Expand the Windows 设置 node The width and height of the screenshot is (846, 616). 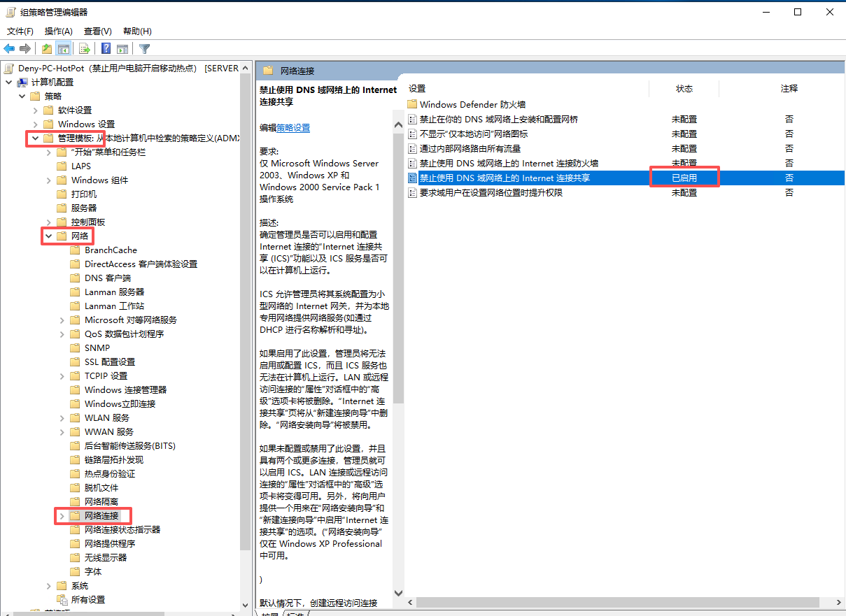[35, 124]
